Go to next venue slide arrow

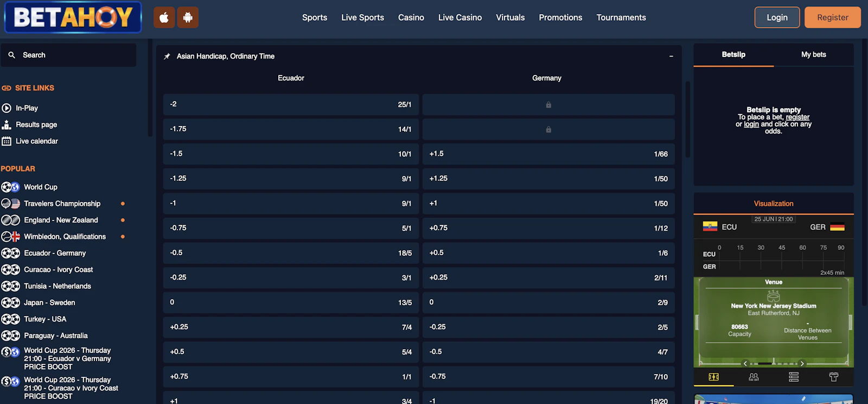802,363
